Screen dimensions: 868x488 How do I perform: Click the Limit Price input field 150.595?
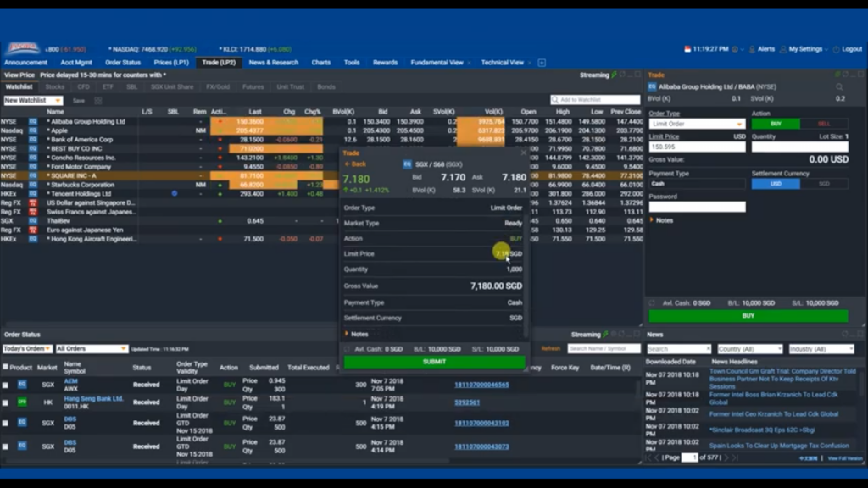click(x=697, y=147)
